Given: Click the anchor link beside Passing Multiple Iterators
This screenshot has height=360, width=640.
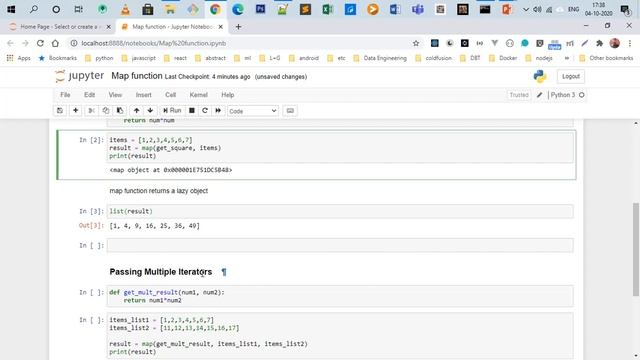Looking at the screenshot, I should (x=224, y=272).
